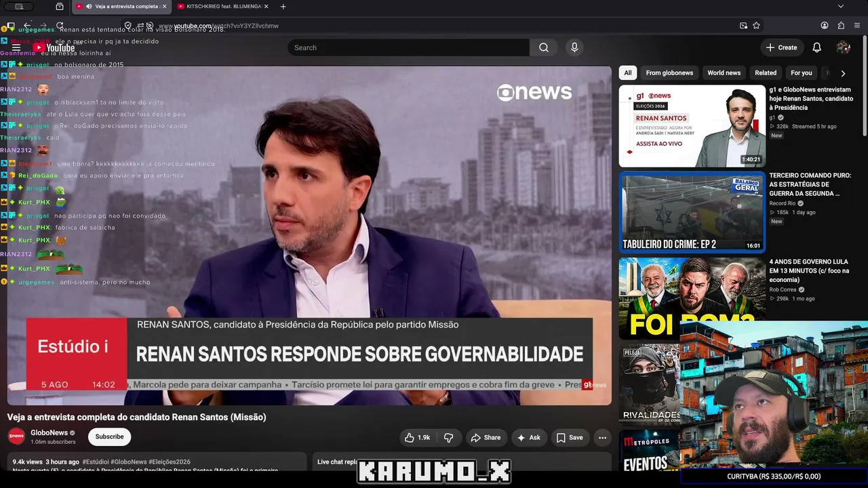This screenshot has height=488, width=868.
Task: Click the #Eleições2026 hashtag
Action: point(170,462)
